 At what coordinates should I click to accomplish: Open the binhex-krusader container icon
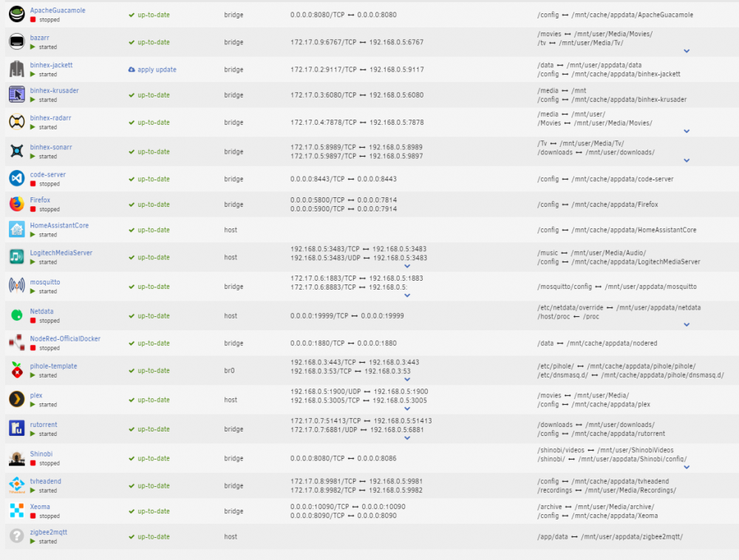tap(16, 95)
